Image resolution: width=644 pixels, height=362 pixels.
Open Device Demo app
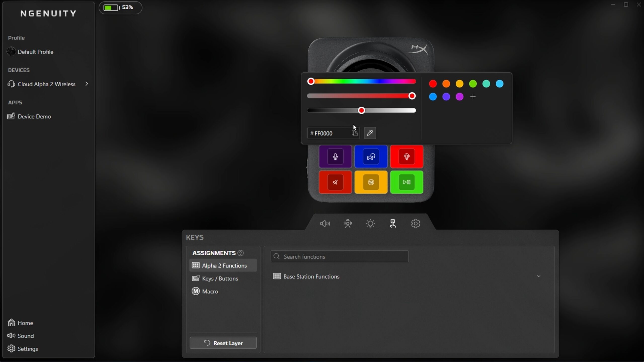coord(34,116)
